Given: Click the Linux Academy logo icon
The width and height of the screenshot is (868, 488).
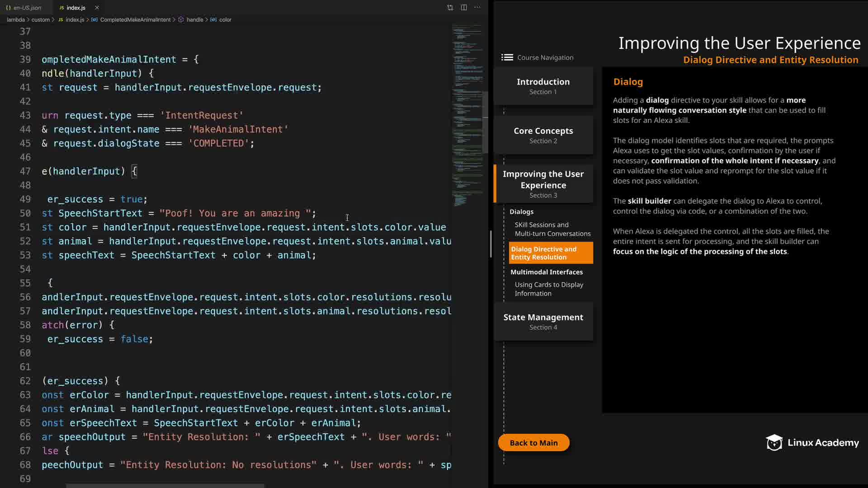Looking at the screenshot, I should 774,443.
